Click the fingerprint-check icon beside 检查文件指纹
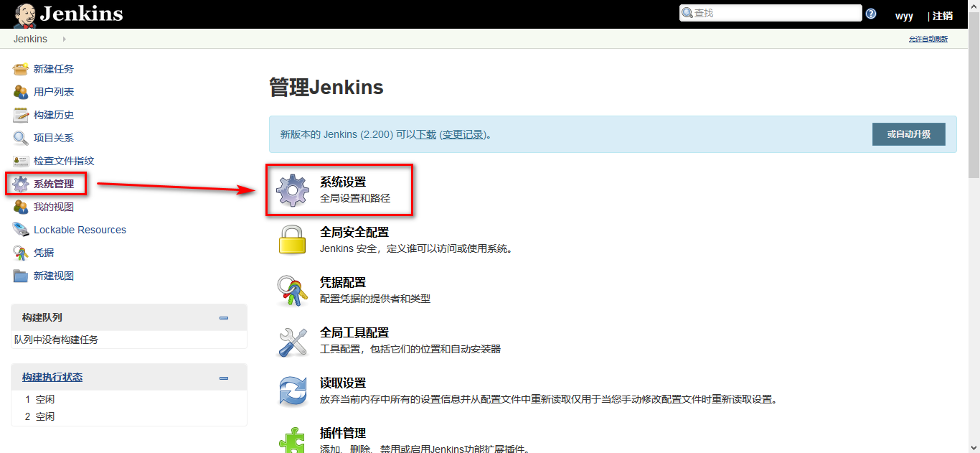 coord(21,161)
